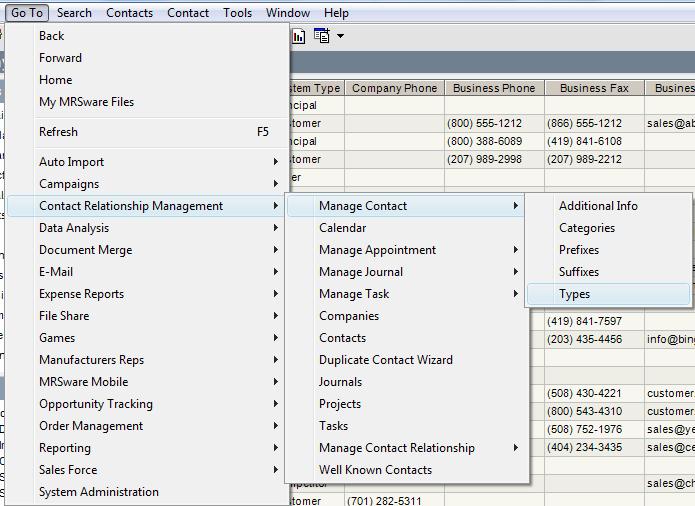
Task: Select phone (207) 989-2998 cell
Action: [494, 159]
